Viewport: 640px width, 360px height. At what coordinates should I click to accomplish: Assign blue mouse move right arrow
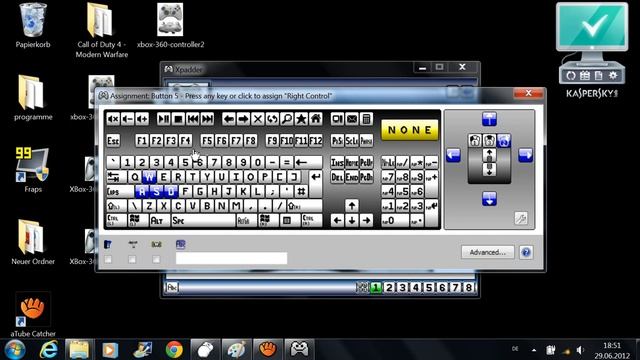pyautogui.click(x=525, y=155)
